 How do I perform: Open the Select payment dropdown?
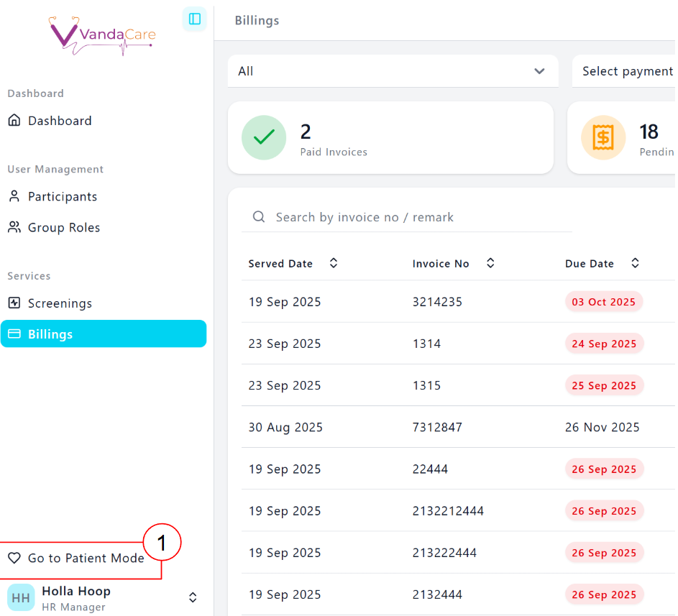tap(624, 71)
